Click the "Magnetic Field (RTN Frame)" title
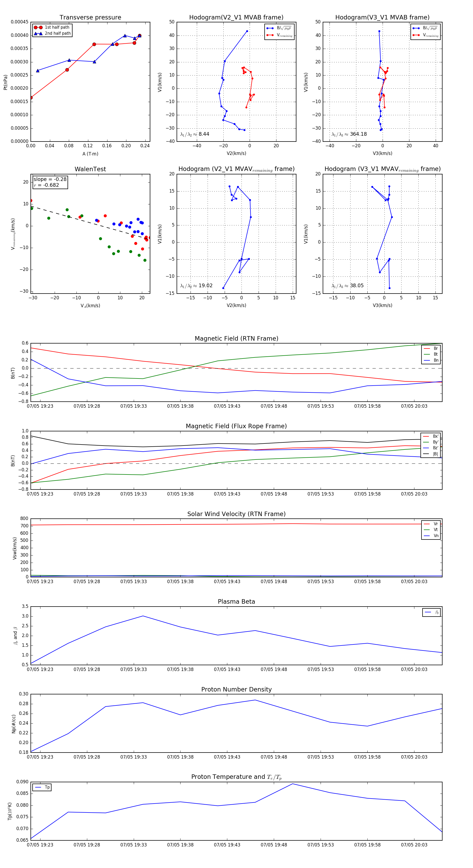 236,339
